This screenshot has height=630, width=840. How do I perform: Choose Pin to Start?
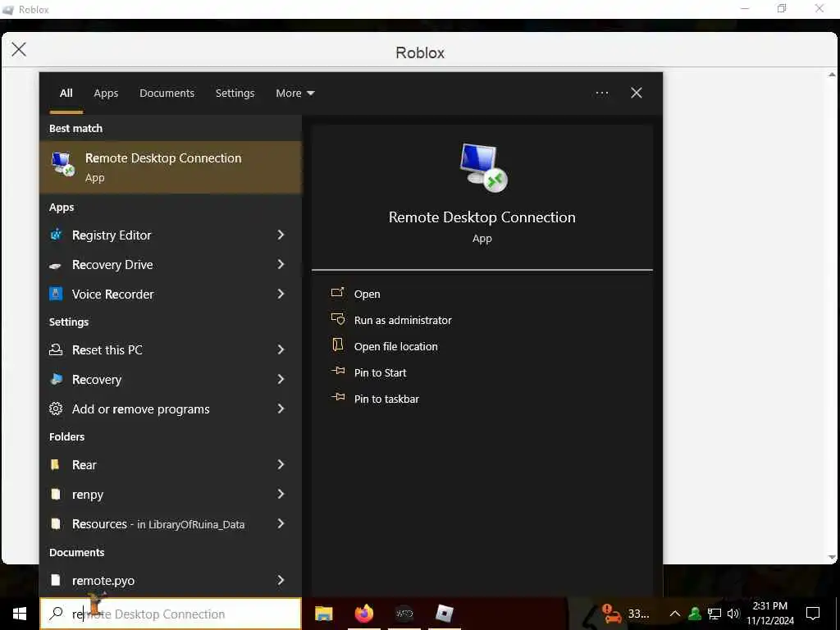point(380,373)
